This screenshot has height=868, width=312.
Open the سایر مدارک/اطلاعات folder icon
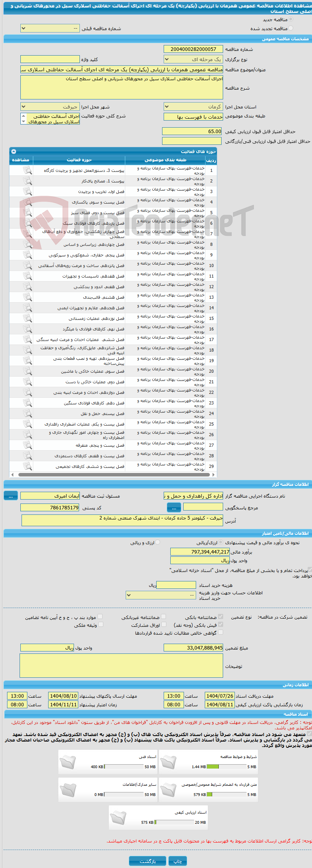[68, 789]
